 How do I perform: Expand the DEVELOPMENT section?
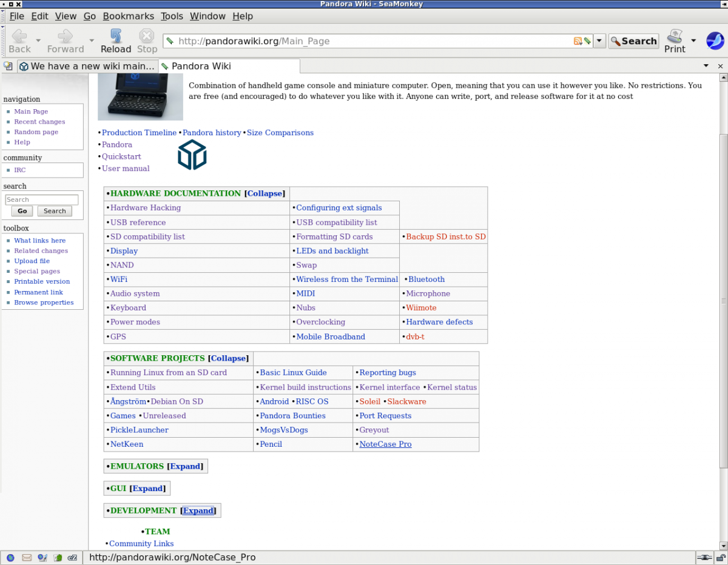click(198, 510)
